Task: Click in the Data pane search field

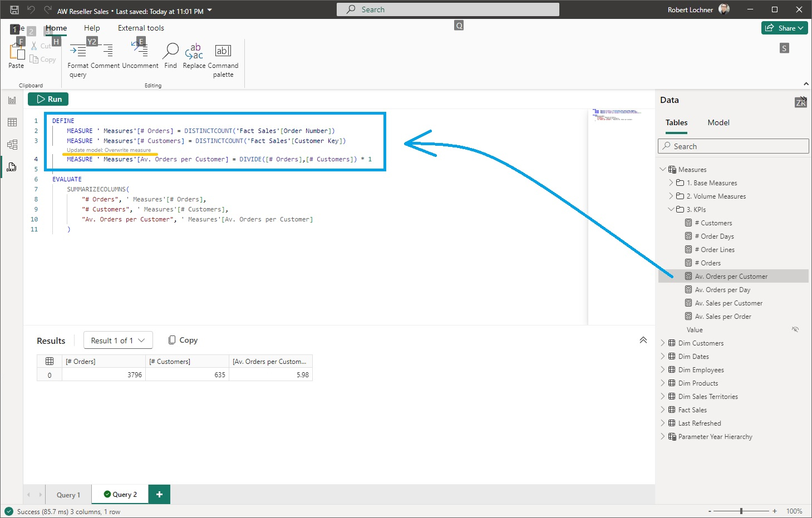Action: click(x=732, y=146)
